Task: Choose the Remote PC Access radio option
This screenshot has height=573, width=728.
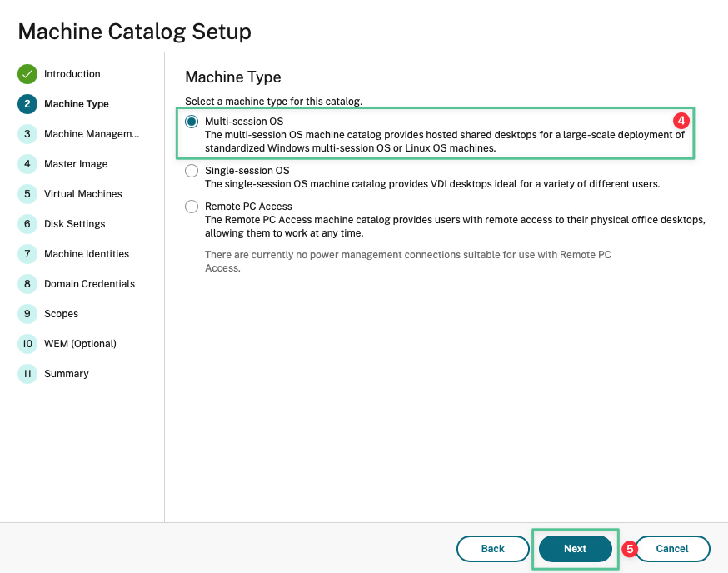Action: click(x=192, y=207)
